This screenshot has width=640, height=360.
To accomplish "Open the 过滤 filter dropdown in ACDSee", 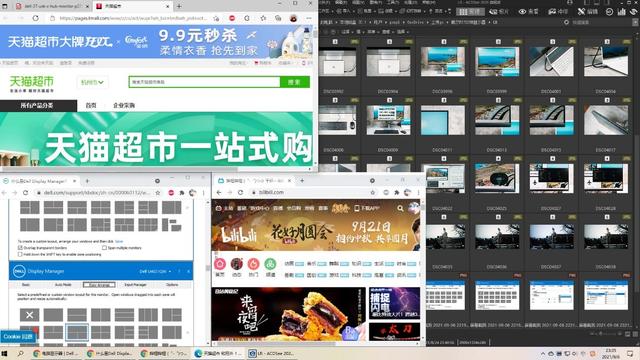I will [347, 31].
